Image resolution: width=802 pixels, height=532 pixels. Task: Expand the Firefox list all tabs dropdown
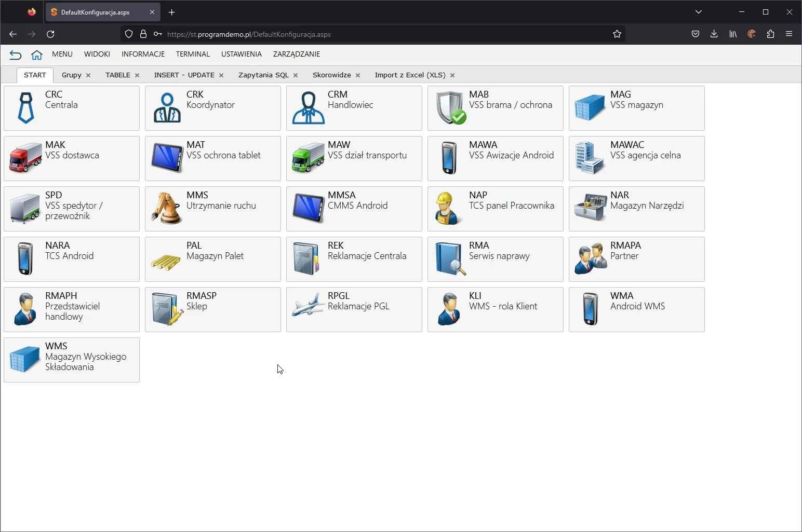(698, 12)
